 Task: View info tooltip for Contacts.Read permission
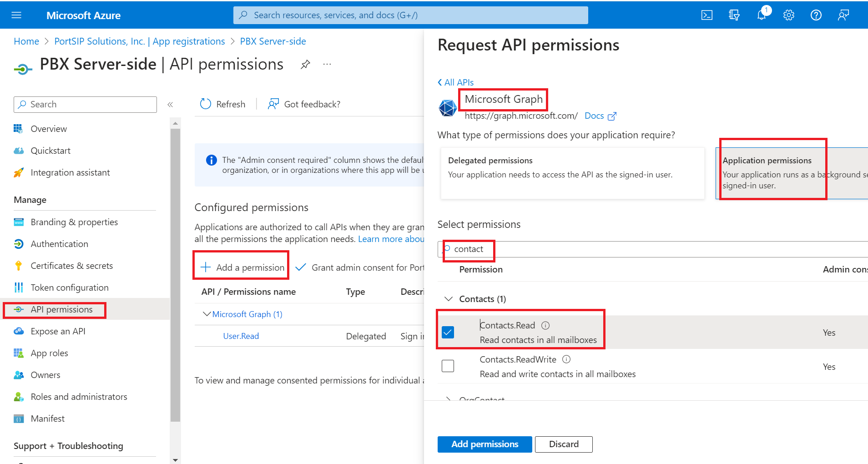point(545,325)
